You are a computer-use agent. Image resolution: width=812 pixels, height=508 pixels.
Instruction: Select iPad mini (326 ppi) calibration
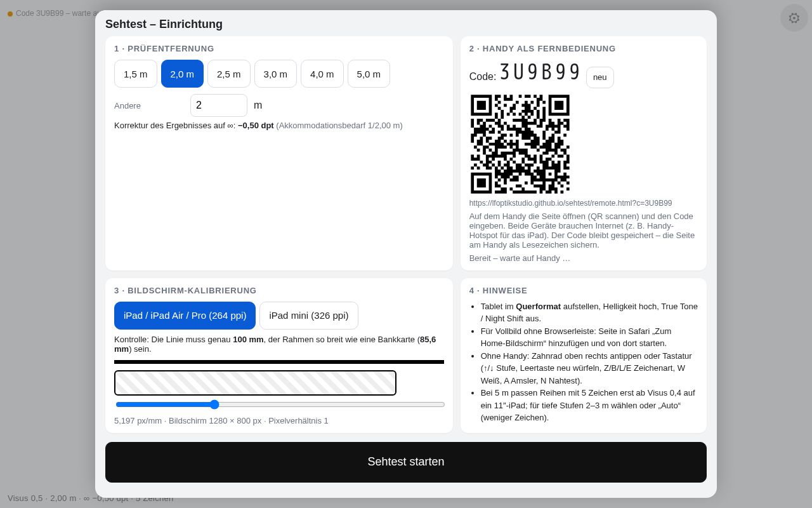pos(309,316)
